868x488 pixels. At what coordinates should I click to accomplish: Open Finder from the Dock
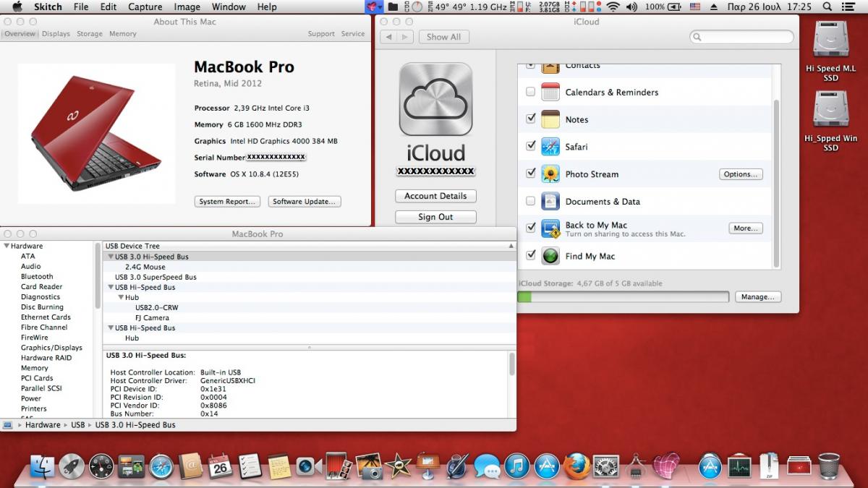pos(42,466)
